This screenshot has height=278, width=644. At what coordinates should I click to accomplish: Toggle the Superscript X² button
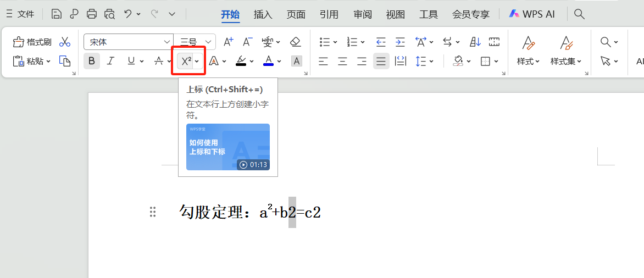point(186,61)
